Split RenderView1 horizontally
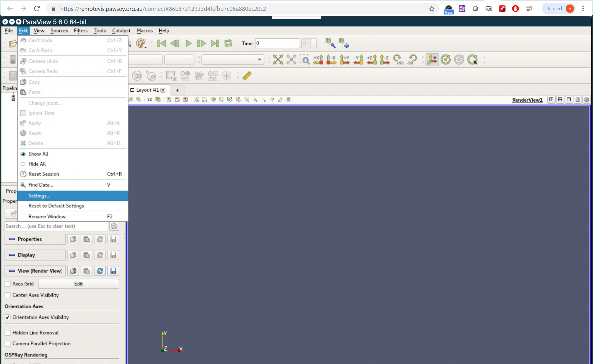 tap(551, 99)
